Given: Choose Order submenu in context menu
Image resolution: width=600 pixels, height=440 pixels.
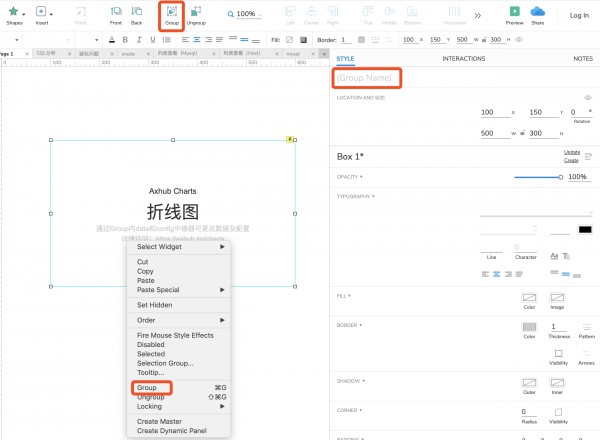Looking at the screenshot, I should coord(179,320).
